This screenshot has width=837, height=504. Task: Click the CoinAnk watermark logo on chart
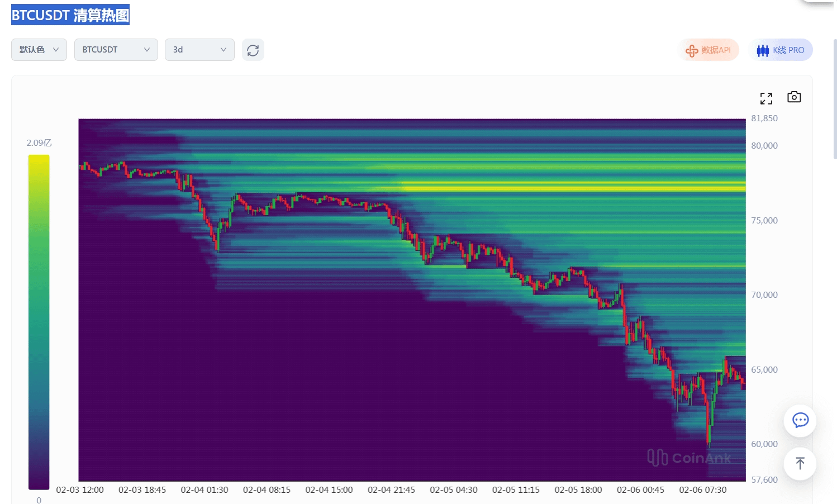[x=689, y=458]
